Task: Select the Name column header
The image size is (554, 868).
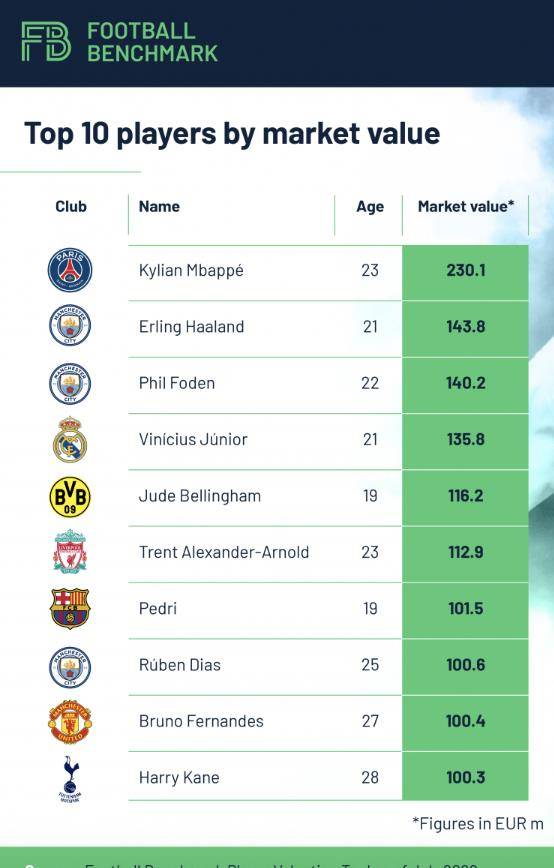Action: tap(159, 206)
